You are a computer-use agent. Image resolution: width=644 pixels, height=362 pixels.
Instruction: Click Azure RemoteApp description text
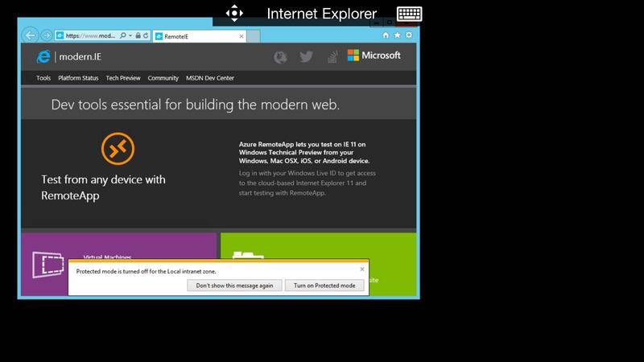[x=304, y=153]
